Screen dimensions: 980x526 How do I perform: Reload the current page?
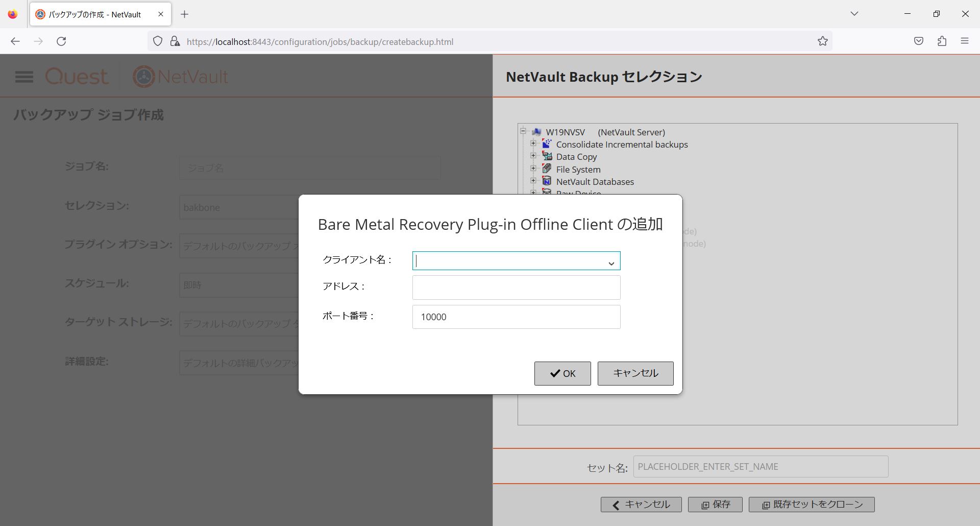61,41
